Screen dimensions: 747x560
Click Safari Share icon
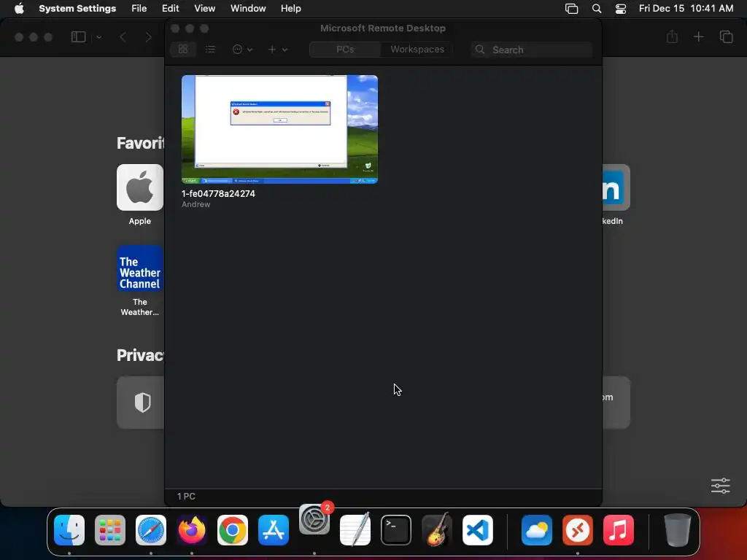[672, 36]
